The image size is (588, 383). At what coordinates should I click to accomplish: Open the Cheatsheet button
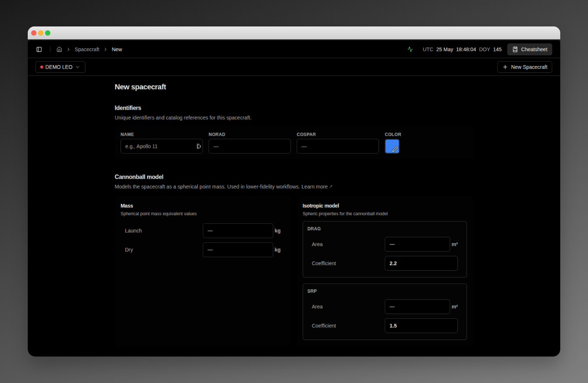click(x=529, y=49)
